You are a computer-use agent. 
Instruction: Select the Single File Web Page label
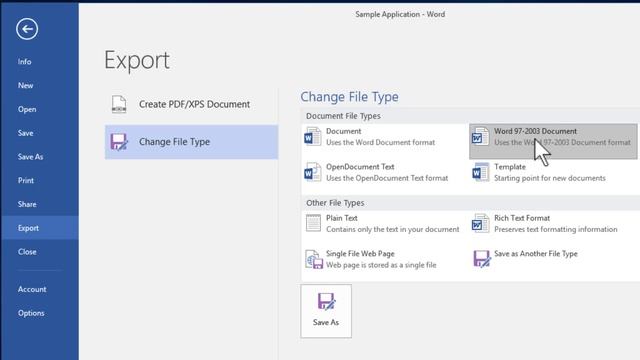(360, 253)
